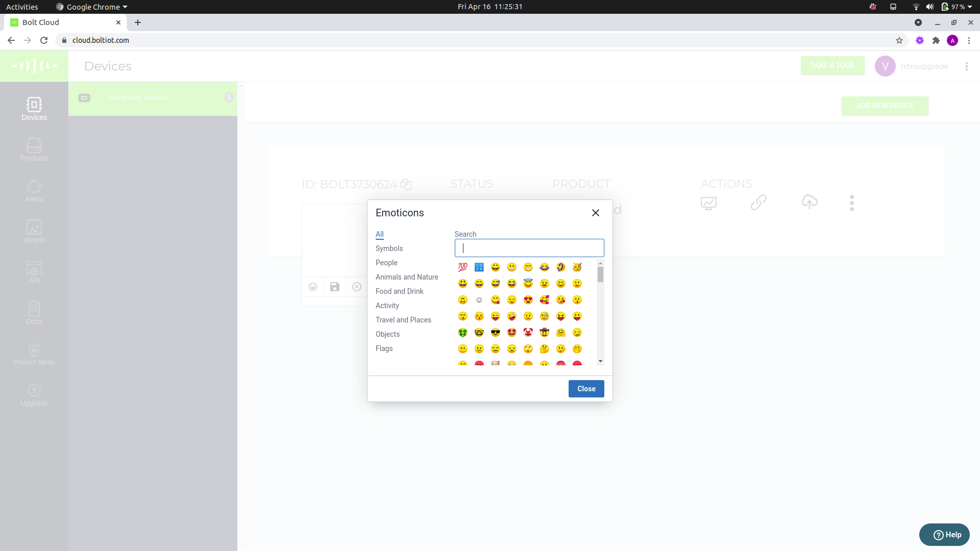980x551 pixels.
Task: Bookmark this page with star icon
Action: point(899,40)
